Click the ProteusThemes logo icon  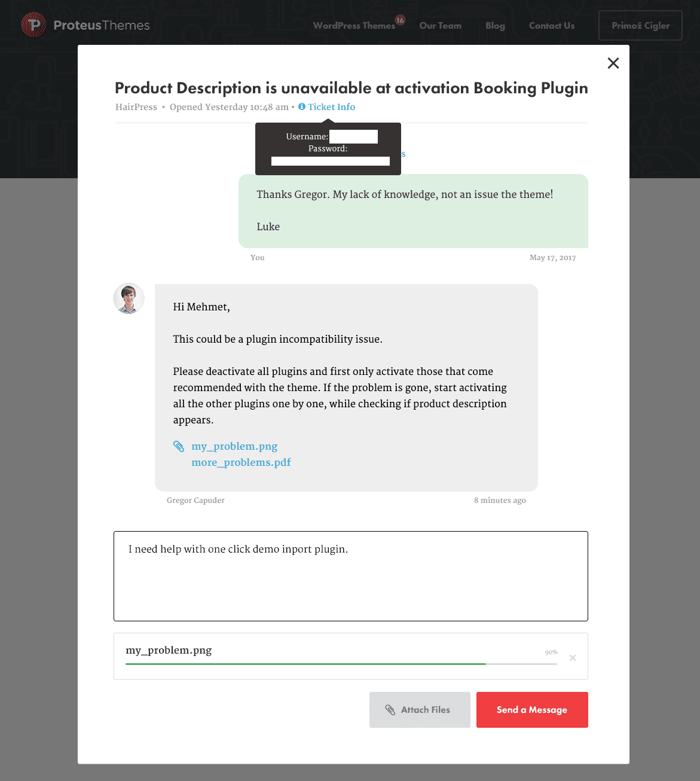33,25
